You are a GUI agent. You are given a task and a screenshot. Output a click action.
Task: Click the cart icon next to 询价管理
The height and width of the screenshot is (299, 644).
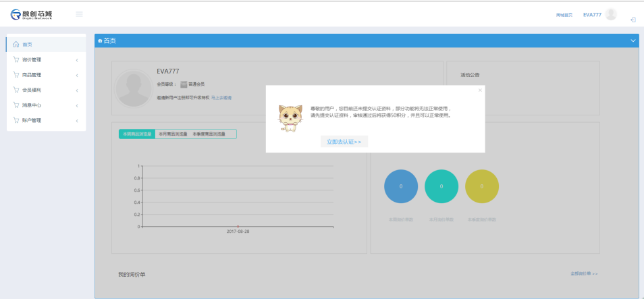click(16, 60)
